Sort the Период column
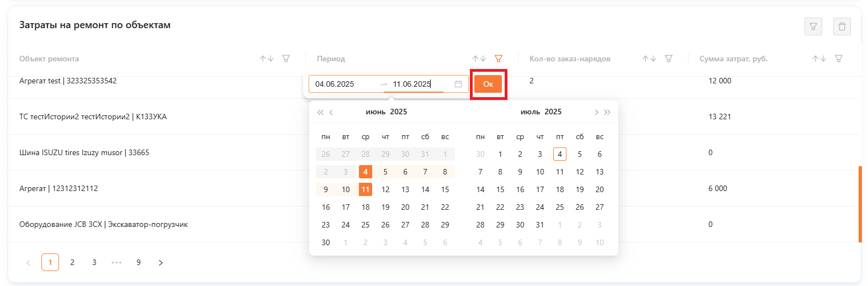This screenshot has height=286, width=868. pyautogui.click(x=479, y=59)
